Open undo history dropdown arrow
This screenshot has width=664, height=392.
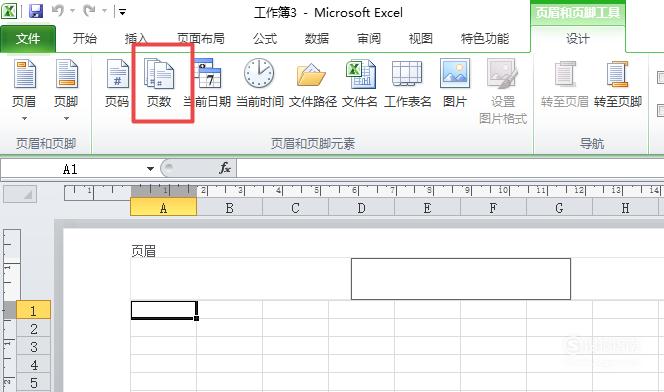tap(72, 11)
